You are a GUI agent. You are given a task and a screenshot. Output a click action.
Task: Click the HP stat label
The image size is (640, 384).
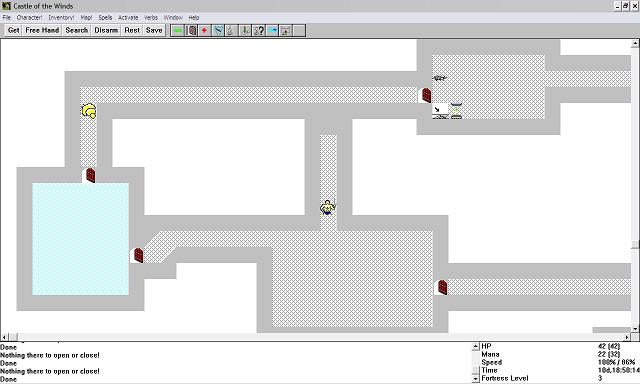point(486,346)
